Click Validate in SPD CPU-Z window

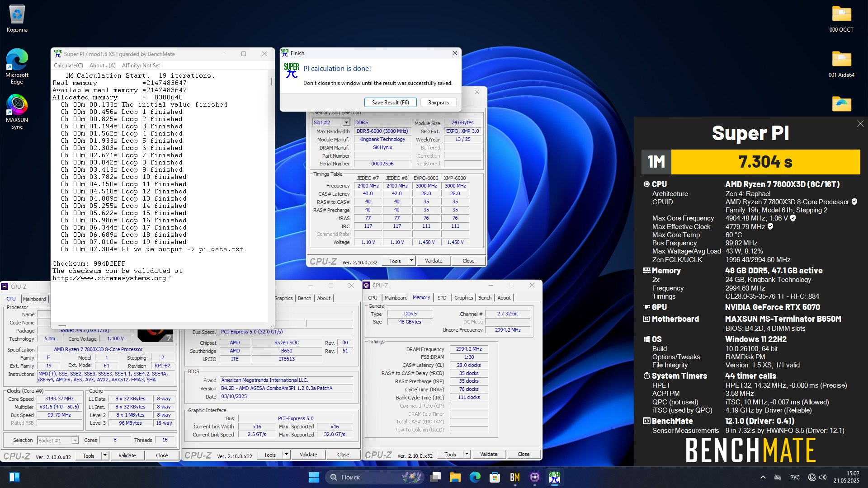click(x=434, y=261)
